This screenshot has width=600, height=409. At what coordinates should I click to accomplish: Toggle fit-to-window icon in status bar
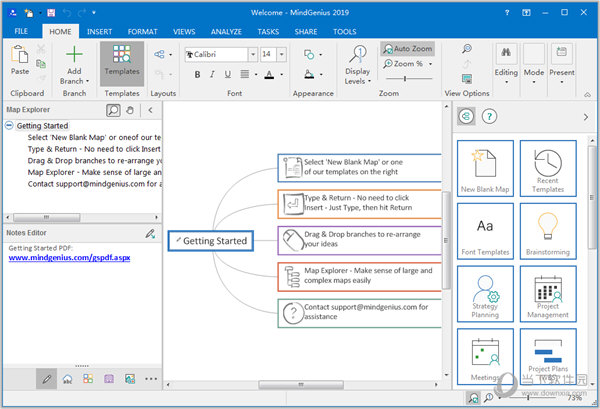coord(473,398)
